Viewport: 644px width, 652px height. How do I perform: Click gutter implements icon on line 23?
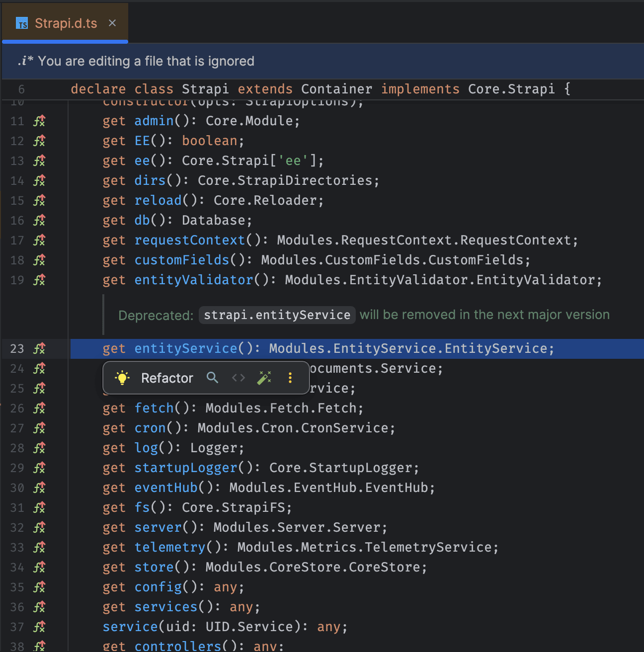click(39, 348)
